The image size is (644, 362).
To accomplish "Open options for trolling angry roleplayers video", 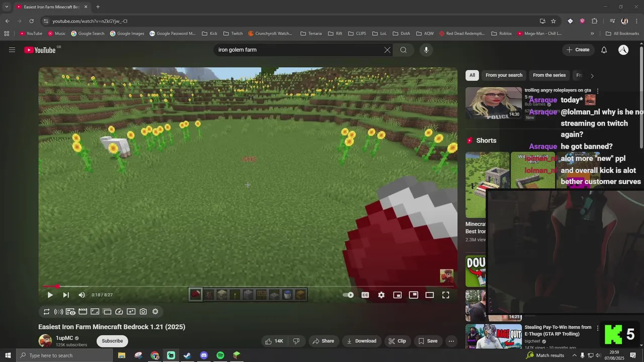I will click(x=598, y=91).
